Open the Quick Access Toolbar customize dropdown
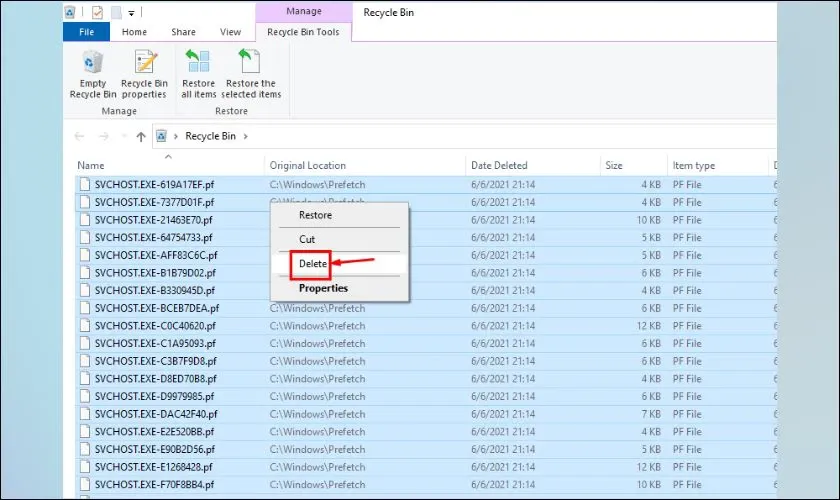Screen dimensions: 840x500 pos(131,13)
